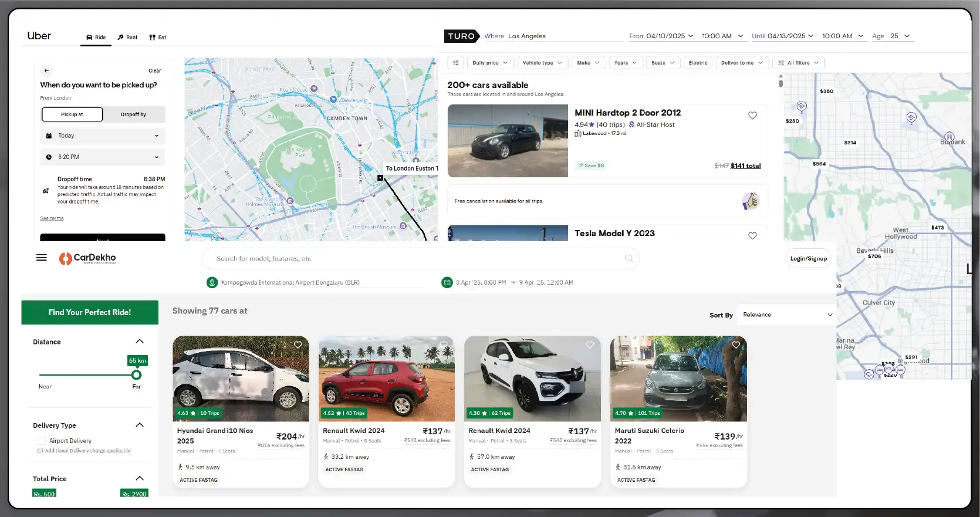The width and height of the screenshot is (980, 517).
Task: Collapse the Total Price filter section
Action: click(x=140, y=478)
